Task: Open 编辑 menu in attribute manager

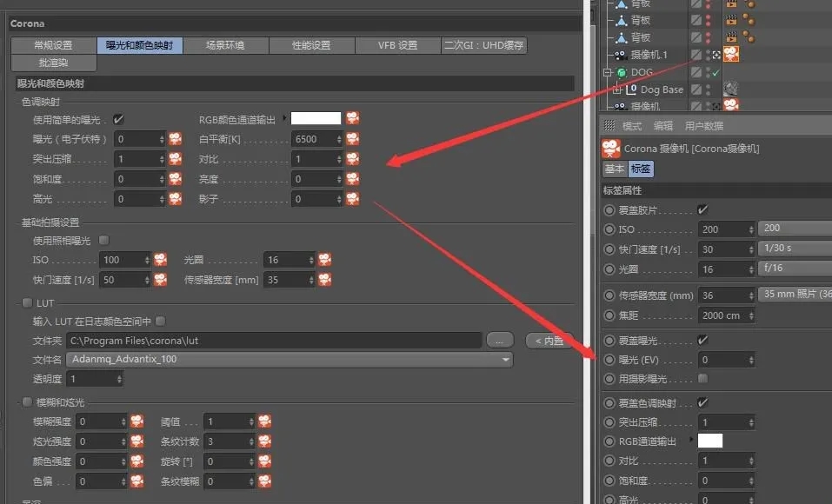Action: coord(663,126)
